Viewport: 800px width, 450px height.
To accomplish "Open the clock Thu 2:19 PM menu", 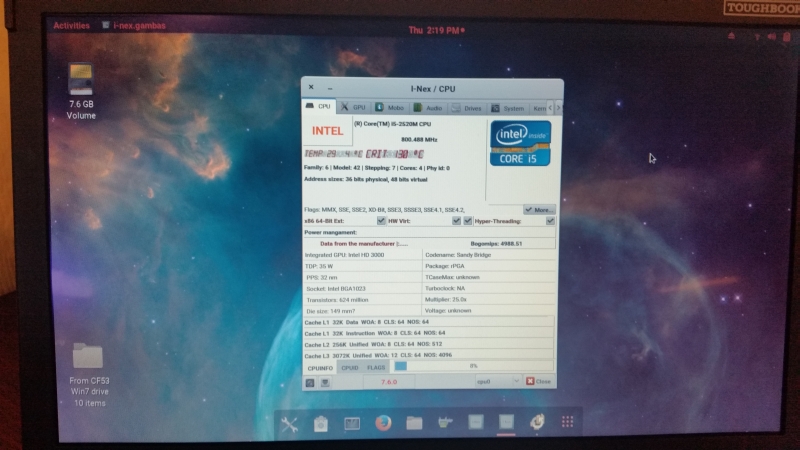I will 436,31.
